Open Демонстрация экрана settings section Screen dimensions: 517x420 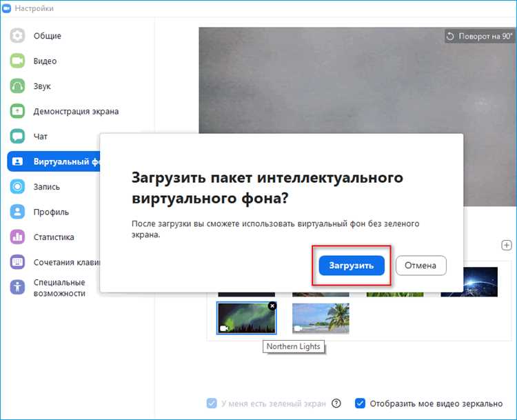(76, 111)
